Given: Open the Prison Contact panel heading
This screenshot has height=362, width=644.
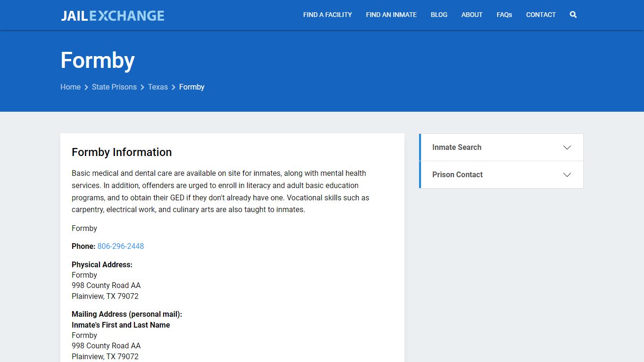Looking at the screenshot, I should tap(457, 175).
